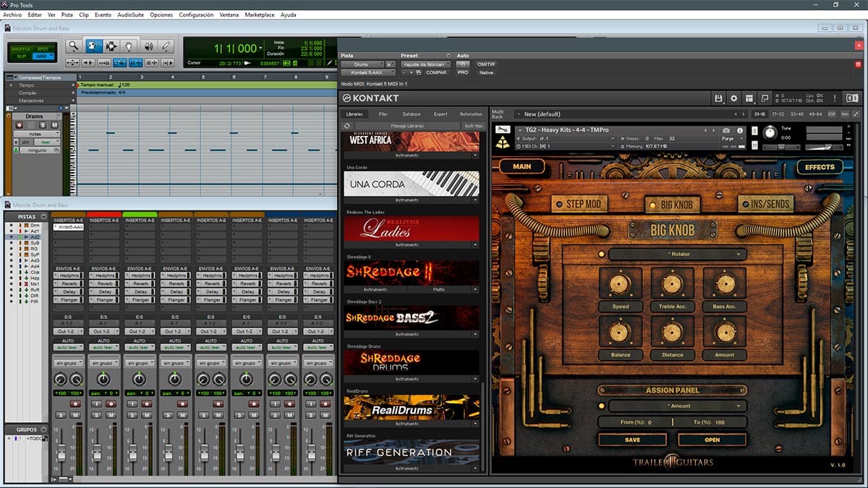The height and width of the screenshot is (488, 868).
Task: Open the Amount assign dropdown
Action: pos(677,406)
